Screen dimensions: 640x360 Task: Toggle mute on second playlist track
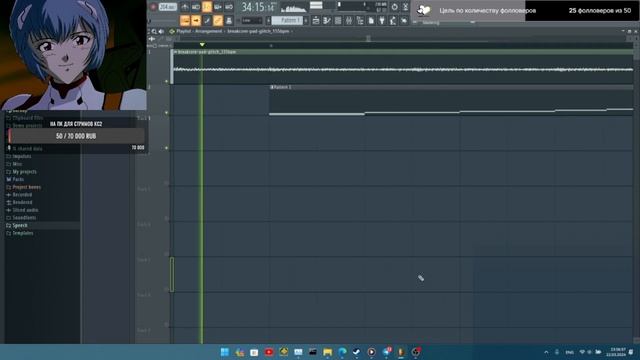[x=167, y=113]
